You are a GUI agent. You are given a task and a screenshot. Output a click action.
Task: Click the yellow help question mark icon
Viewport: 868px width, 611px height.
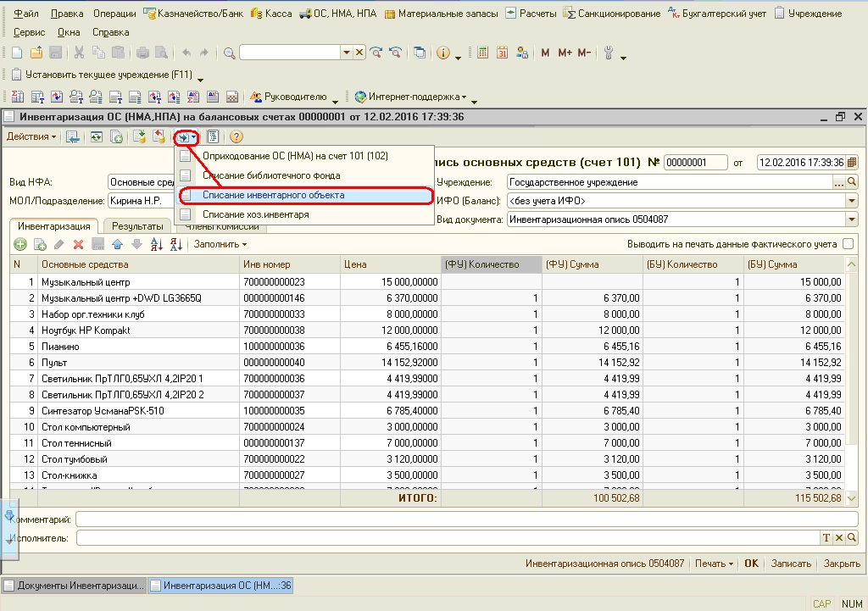[x=236, y=136]
